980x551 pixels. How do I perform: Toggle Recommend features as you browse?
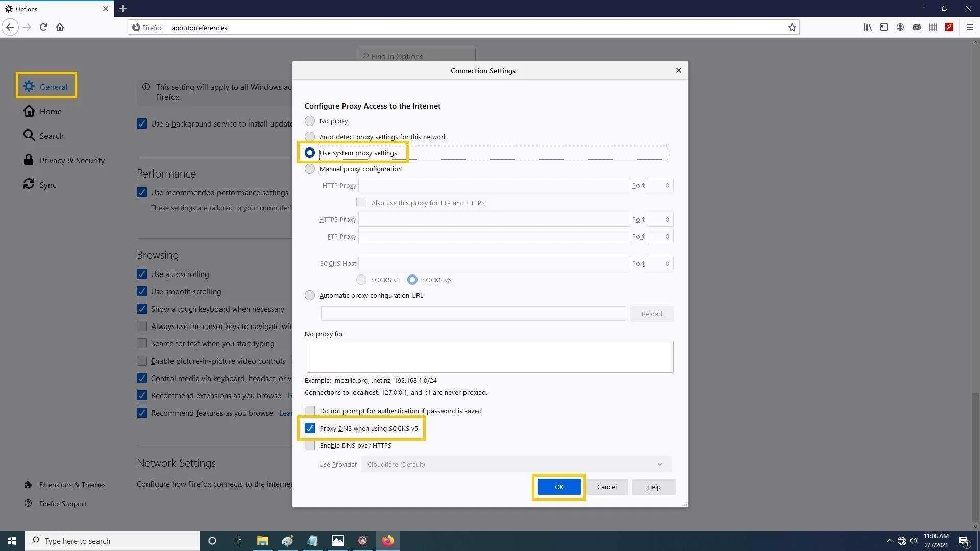[141, 413]
